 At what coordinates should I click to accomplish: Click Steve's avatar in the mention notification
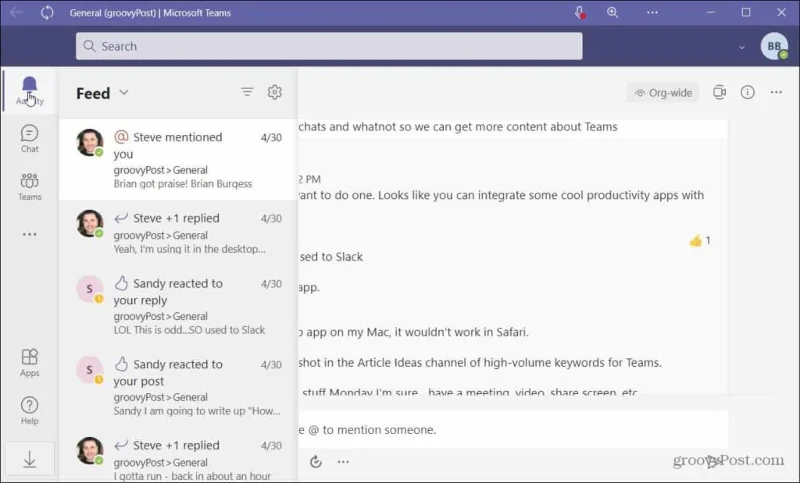point(90,142)
